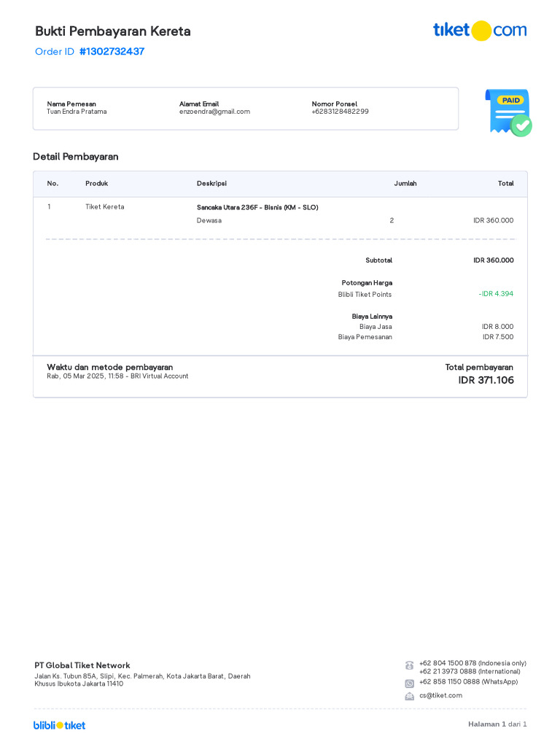Click the bold Subtotal amount IDR 360.000
The image size is (560, 747).
click(x=494, y=260)
